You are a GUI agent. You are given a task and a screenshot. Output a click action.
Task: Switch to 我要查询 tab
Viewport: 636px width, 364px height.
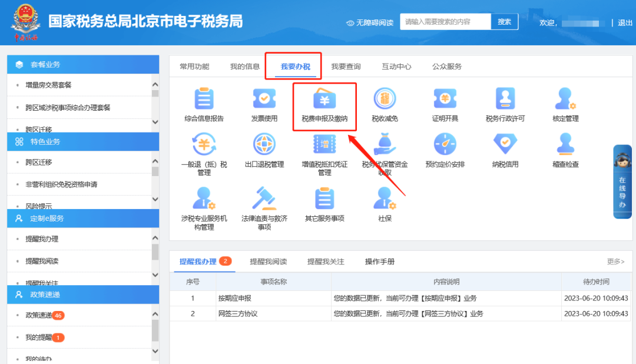pyautogui.click(x=346, y=67)
